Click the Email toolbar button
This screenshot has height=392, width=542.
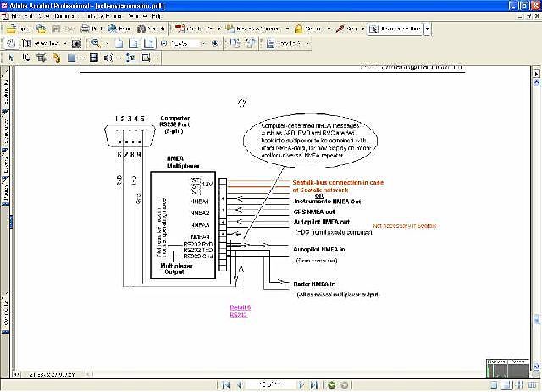pos(119,29)
